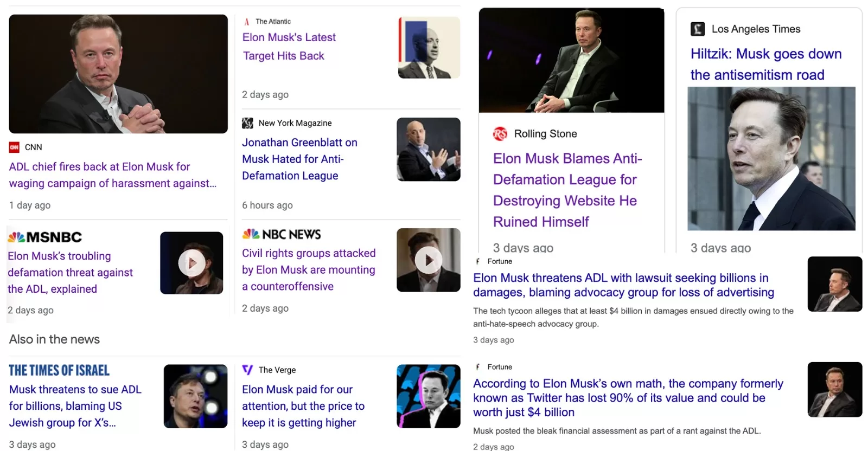Click the NBC News logo

(282, 234)
